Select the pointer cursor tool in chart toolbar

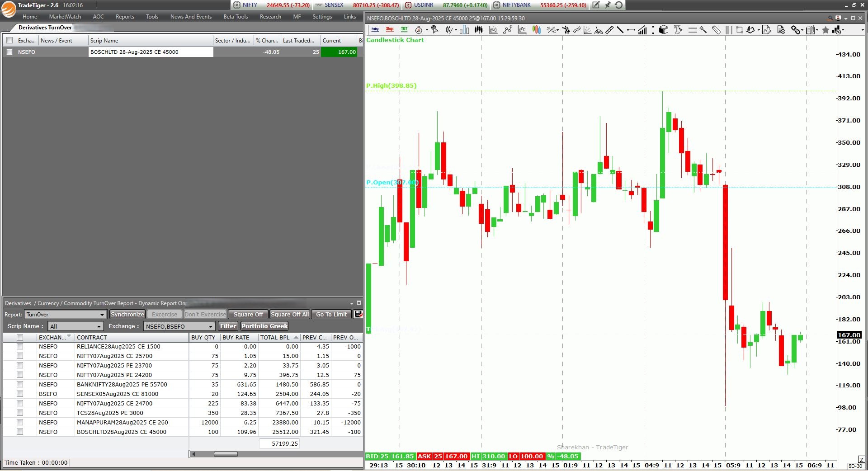coord(435,30)
